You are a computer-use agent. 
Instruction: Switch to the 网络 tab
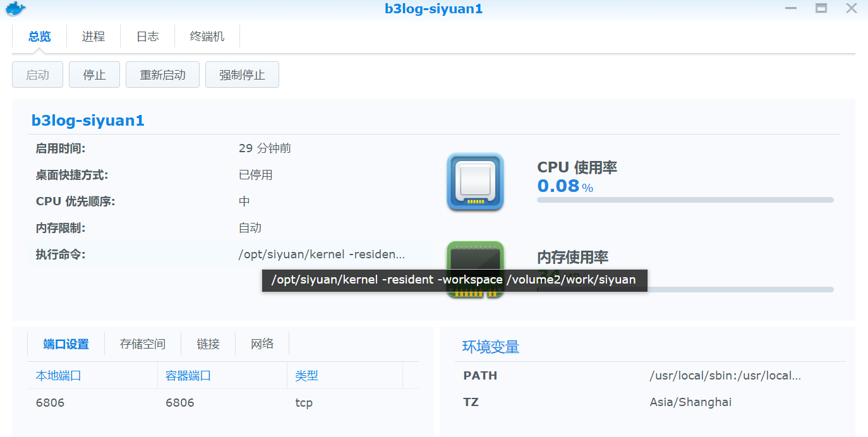[x=262, y=344]
